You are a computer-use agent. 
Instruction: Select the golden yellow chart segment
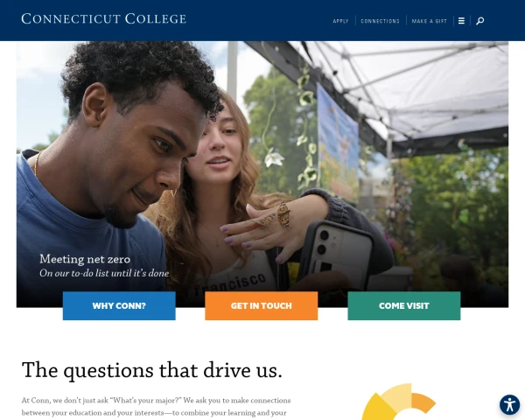374,408
